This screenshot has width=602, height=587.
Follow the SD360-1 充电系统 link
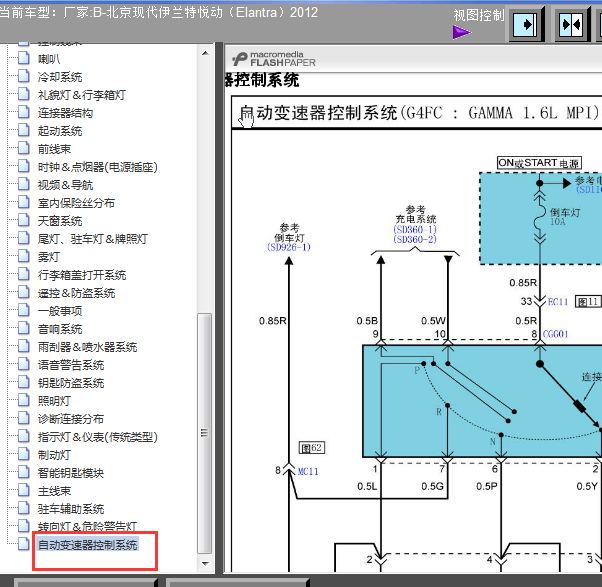(x=415, y=230)
